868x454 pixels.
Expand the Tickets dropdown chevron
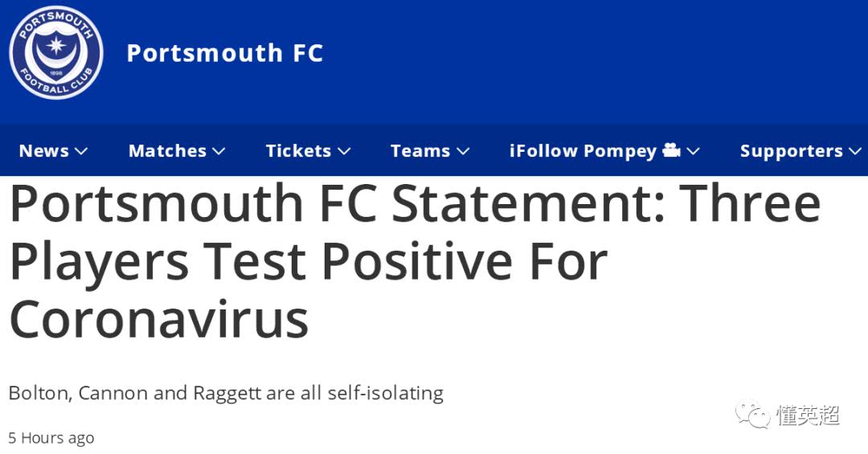click(344, 151)
